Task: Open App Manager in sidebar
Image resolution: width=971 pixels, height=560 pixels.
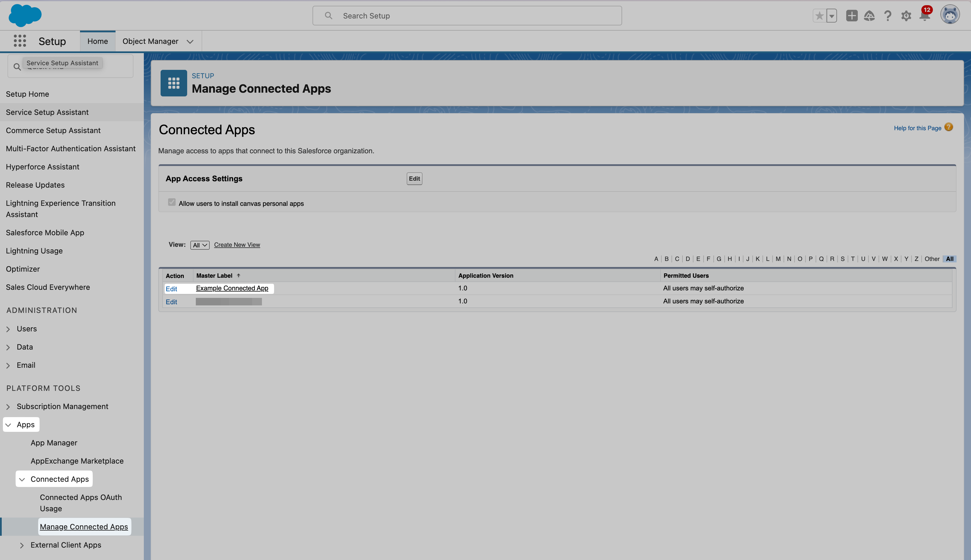Action: click(54, 443)
